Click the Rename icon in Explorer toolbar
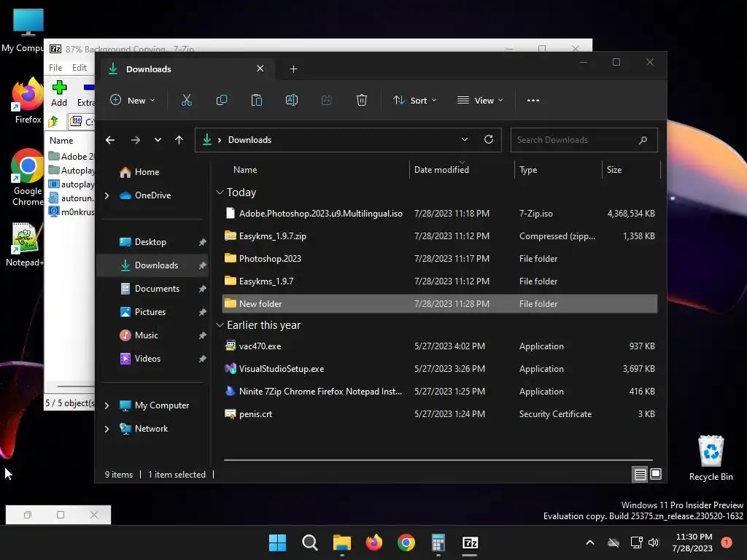The width and height of the screenshot is (747, 560). pos(292,101)
